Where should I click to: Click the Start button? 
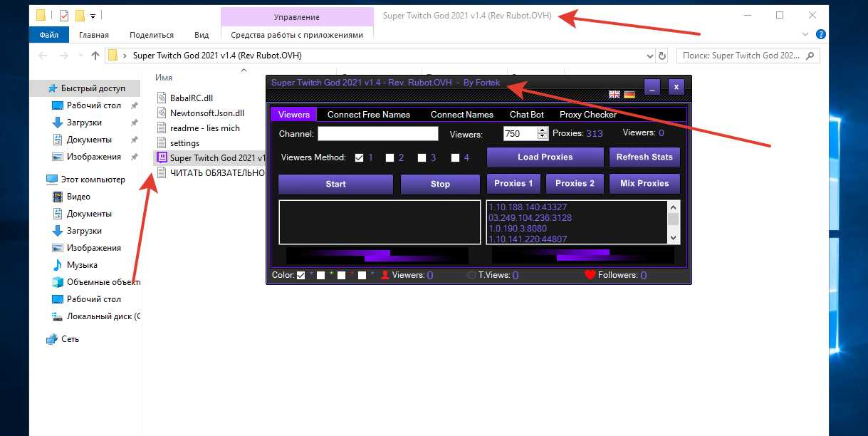pos(335,184)
